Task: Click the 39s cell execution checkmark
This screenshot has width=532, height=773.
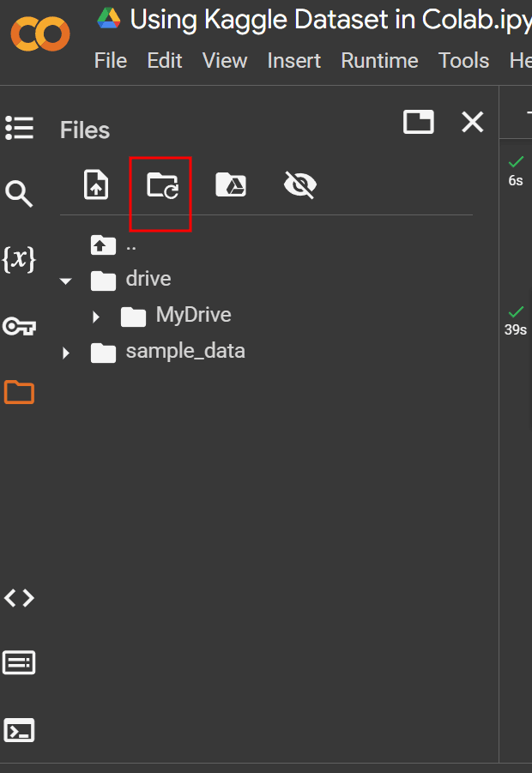Action: click(x=516, y=312)
